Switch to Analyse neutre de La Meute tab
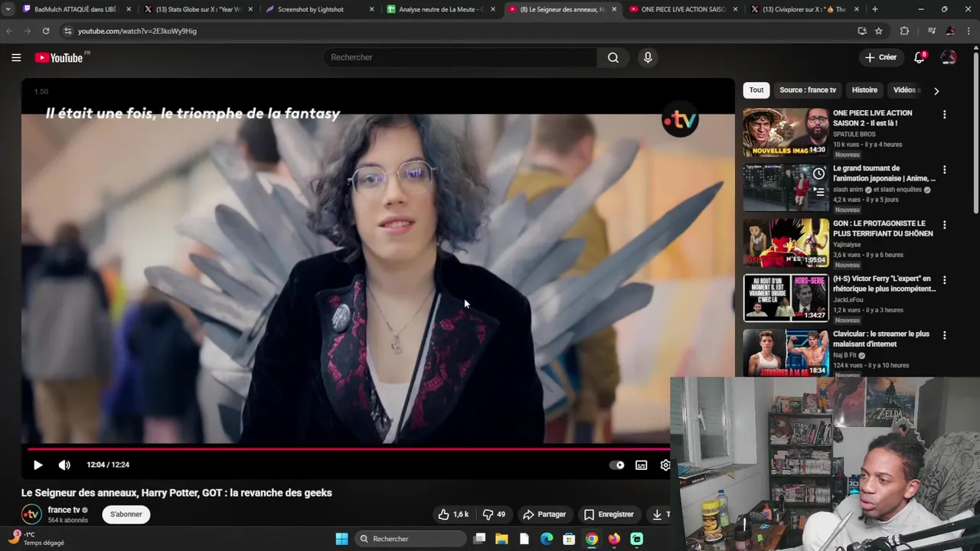Viewport: 980px width, 551px height. [442, 9]
